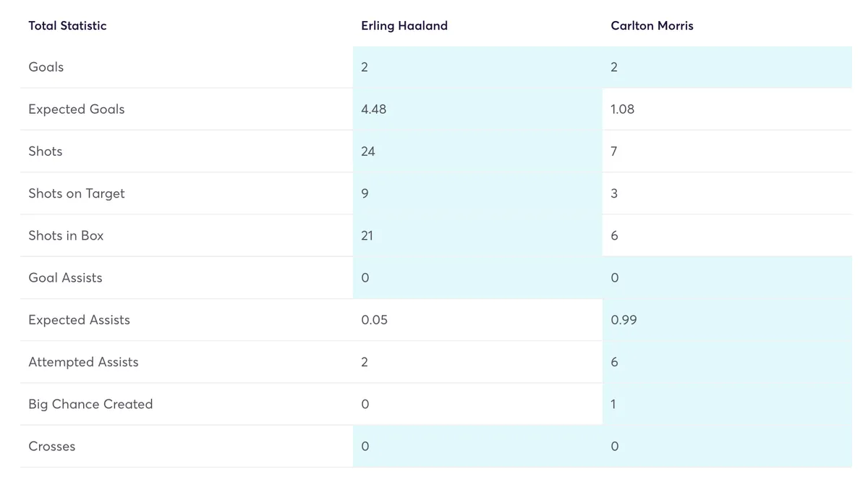Click the "Attempted Assists" row label
The image size is (868, 480).
tap(83, 362)
